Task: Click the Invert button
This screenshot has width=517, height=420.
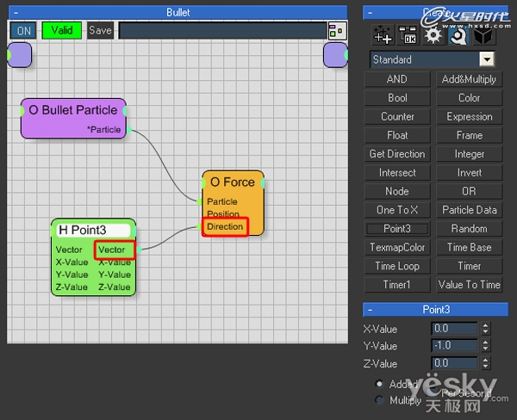Action: [470, 173]
